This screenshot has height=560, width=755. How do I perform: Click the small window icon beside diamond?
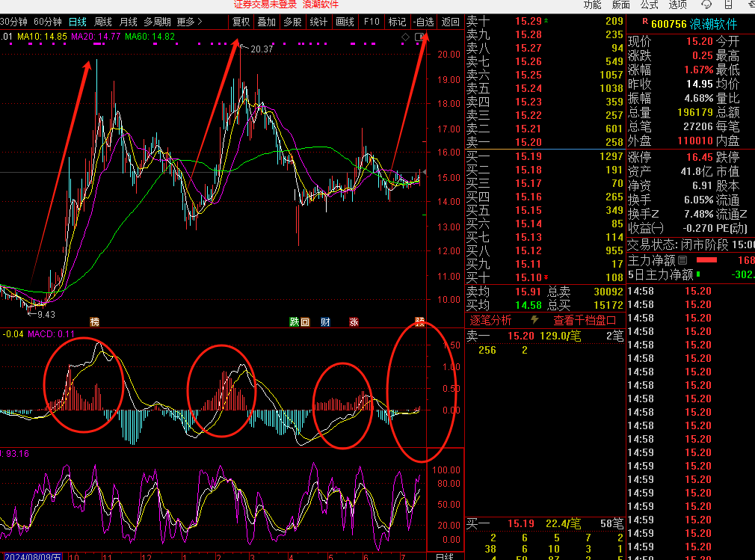pyautogui.click(x=419, y=37)
